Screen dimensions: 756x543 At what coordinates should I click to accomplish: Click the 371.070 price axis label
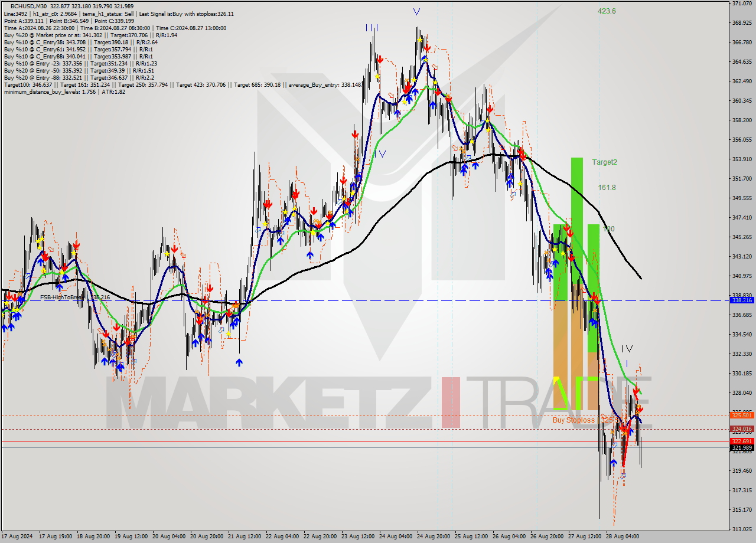coord(742,4)
